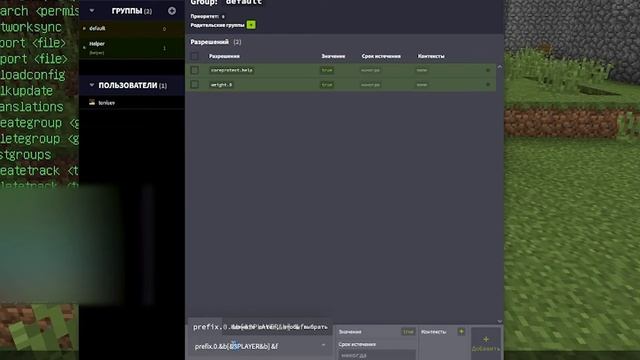Select the default group in sidebar
This screenshot has width=640, height=360.
[x=131, y=29]
